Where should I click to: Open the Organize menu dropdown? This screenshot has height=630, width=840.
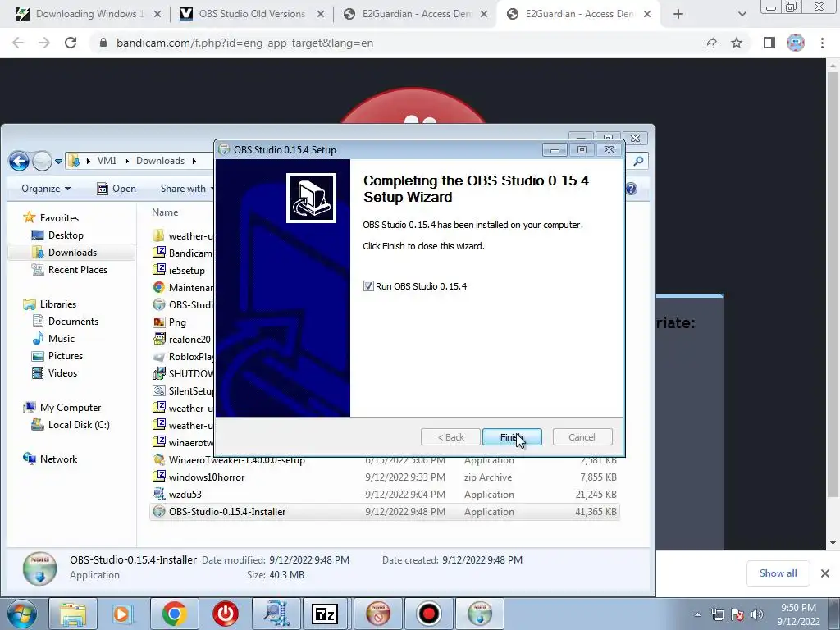coord(46,189)
